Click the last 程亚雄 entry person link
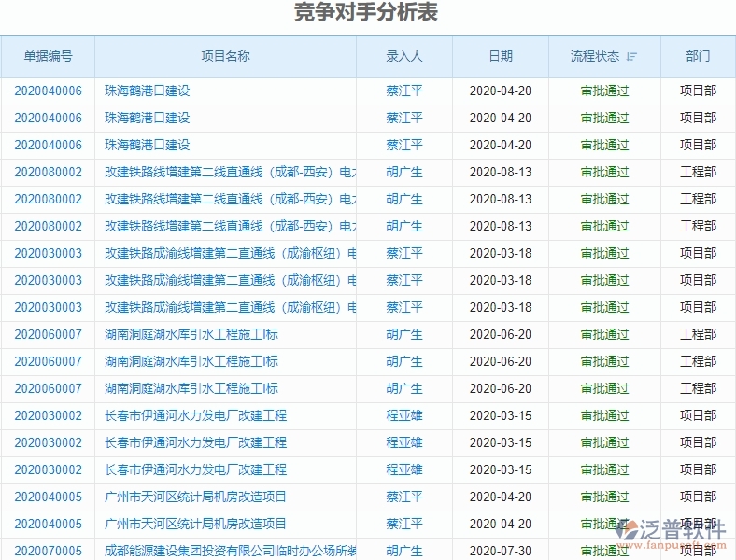This screenshot has height=560, width=736. click(x=404, y=469)
